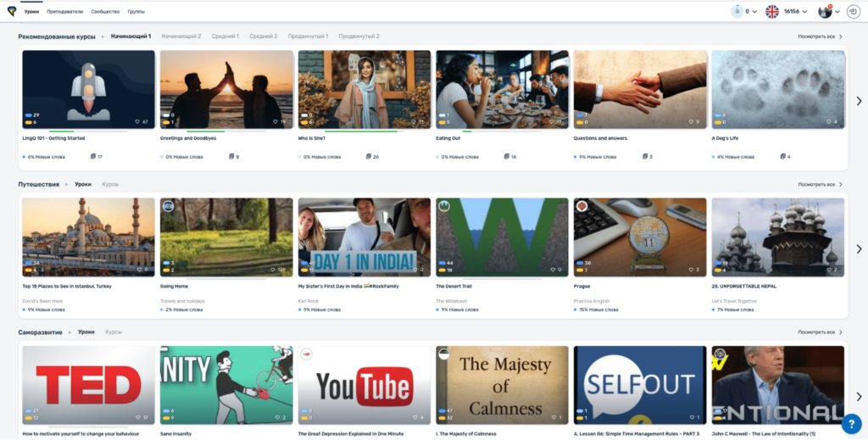Select Курсы link in Саморазвитие section

coord(114,331)
